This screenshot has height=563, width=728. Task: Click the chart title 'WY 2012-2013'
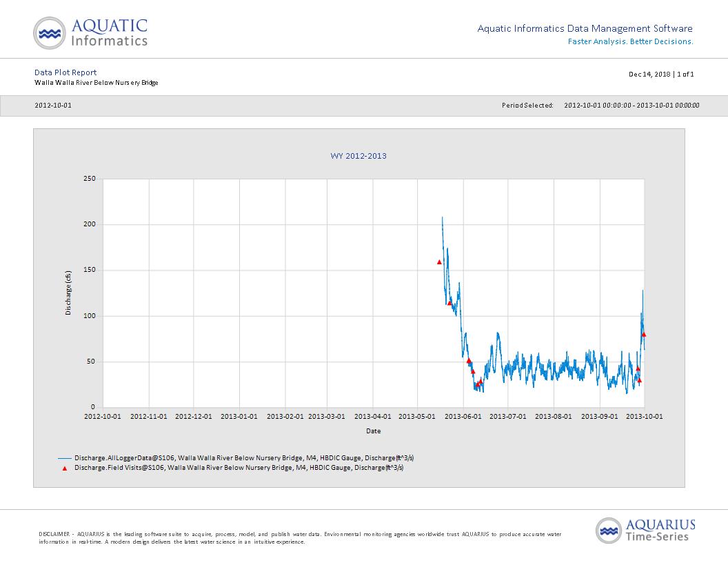tap(358, 156)
